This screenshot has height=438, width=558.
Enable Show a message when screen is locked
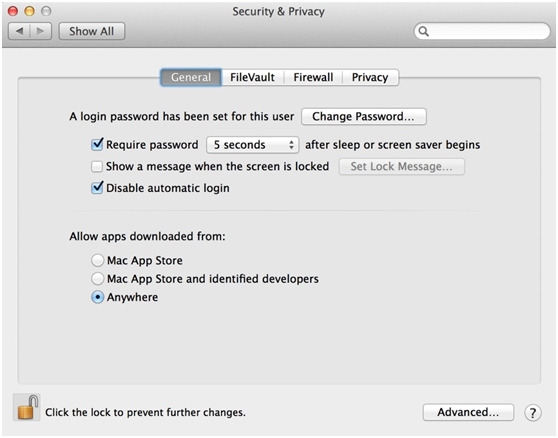97,167
